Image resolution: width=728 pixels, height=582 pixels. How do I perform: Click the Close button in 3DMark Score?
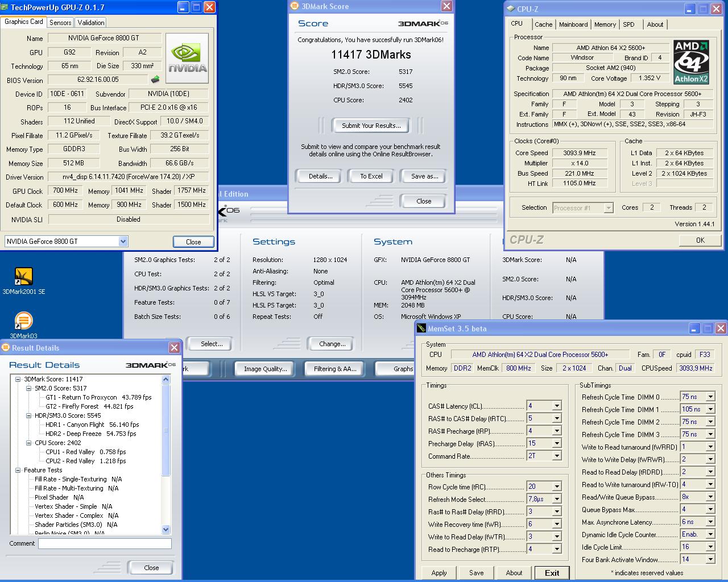424,201
